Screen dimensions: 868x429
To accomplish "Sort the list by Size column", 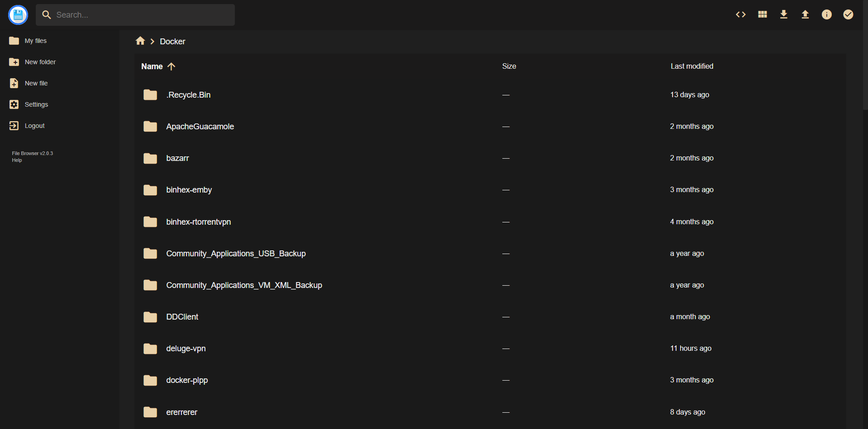I will tap(509, 66).
